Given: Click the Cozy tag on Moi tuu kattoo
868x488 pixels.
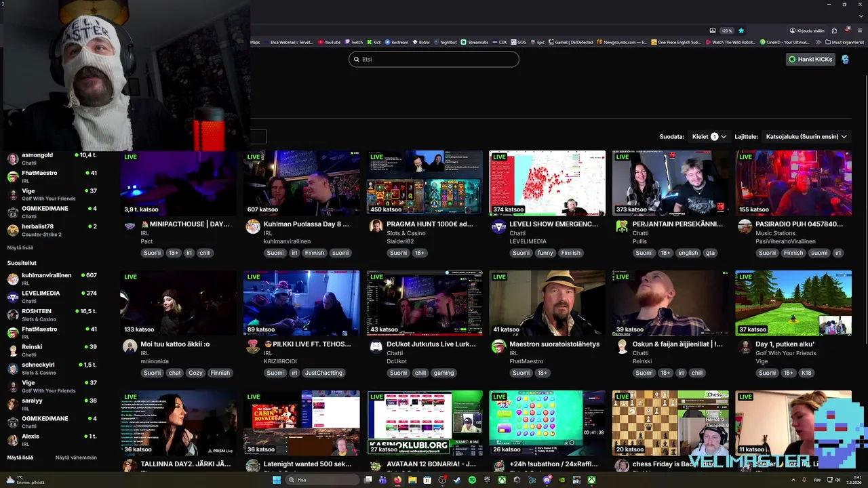Looking at the screenshot, I should pos(195,373).
